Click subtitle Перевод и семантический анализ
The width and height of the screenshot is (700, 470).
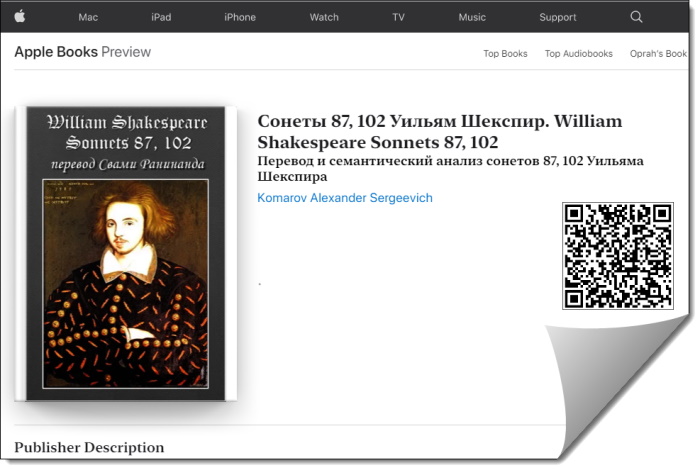(450, 168)
